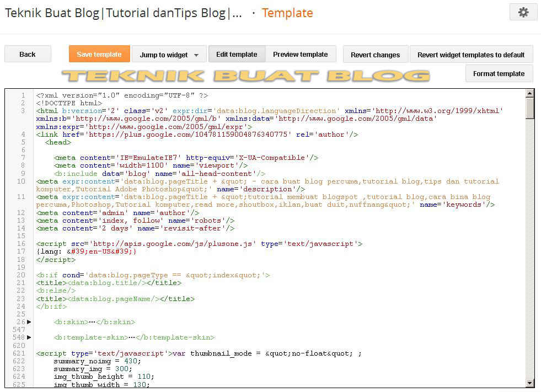Click Revert widget templates to default
Viewport: 541px width, 392px height.
tap(472, 54)
